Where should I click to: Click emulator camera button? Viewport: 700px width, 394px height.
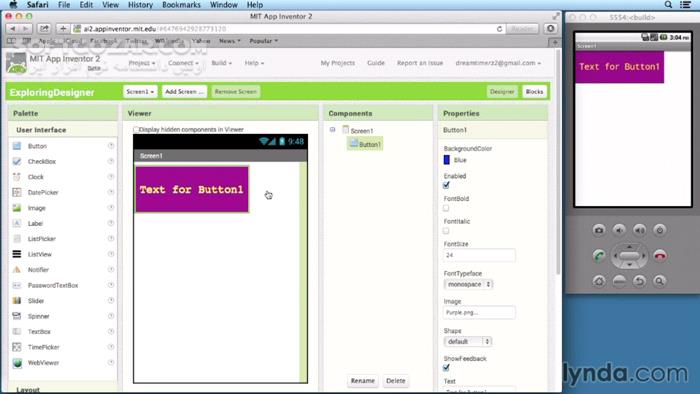pos(599,230)
